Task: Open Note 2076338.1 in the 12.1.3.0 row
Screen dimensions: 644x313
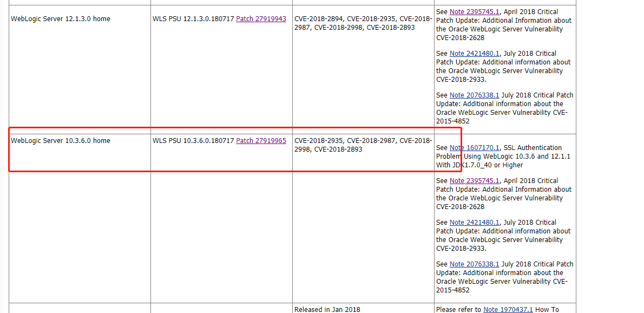Action: pyautogui.click(x=475, y=95)
